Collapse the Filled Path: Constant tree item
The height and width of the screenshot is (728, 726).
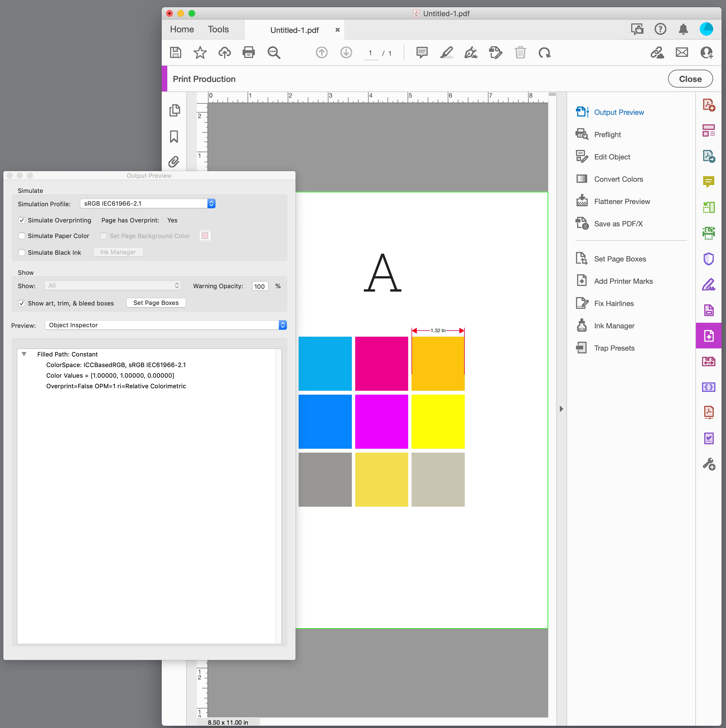pyautogui.click(x=24, y=354)
